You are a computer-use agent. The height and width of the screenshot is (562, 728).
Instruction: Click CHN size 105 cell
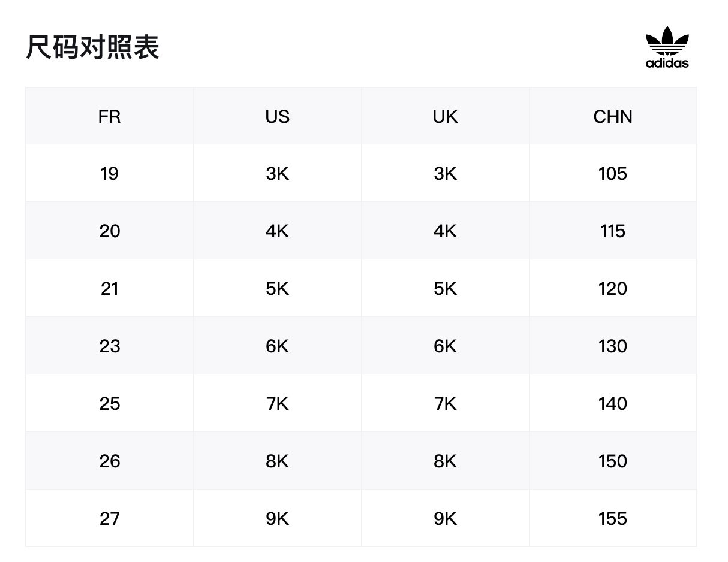613,173
